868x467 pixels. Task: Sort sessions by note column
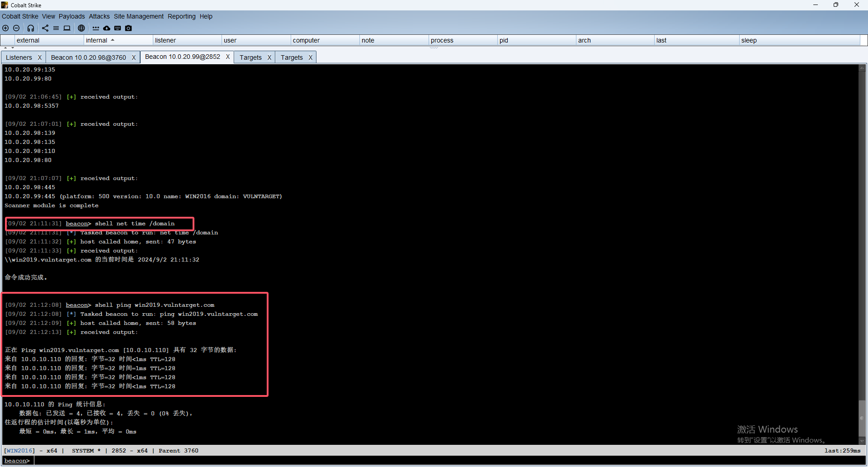(394, 40)
